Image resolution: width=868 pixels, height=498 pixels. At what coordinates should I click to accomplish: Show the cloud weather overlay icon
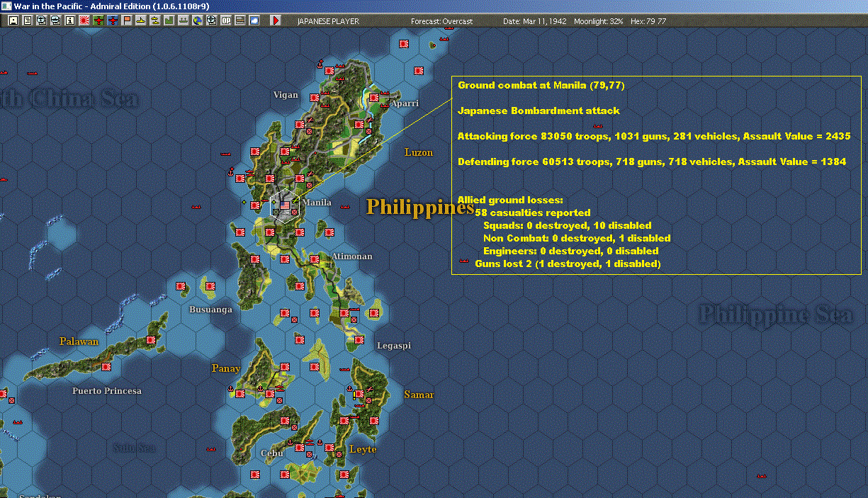pyautogui.click(x=254, y=21)
